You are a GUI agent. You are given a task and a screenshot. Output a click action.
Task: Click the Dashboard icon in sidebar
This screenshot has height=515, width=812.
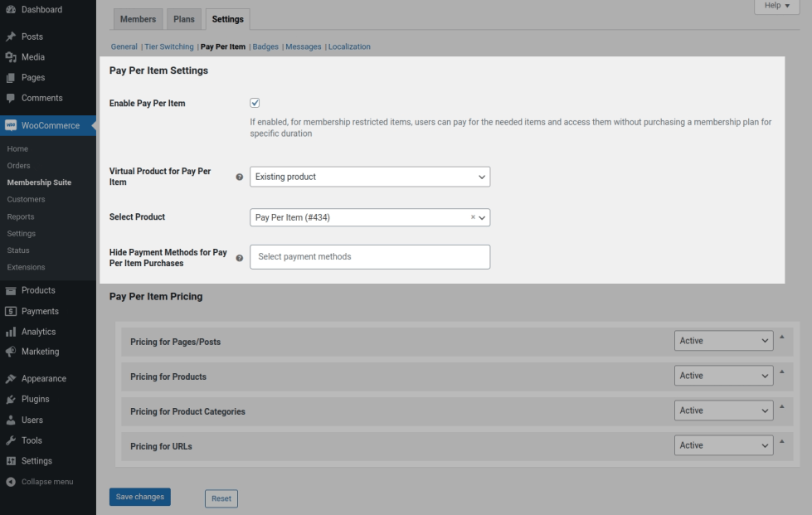[x=11, y=10]
